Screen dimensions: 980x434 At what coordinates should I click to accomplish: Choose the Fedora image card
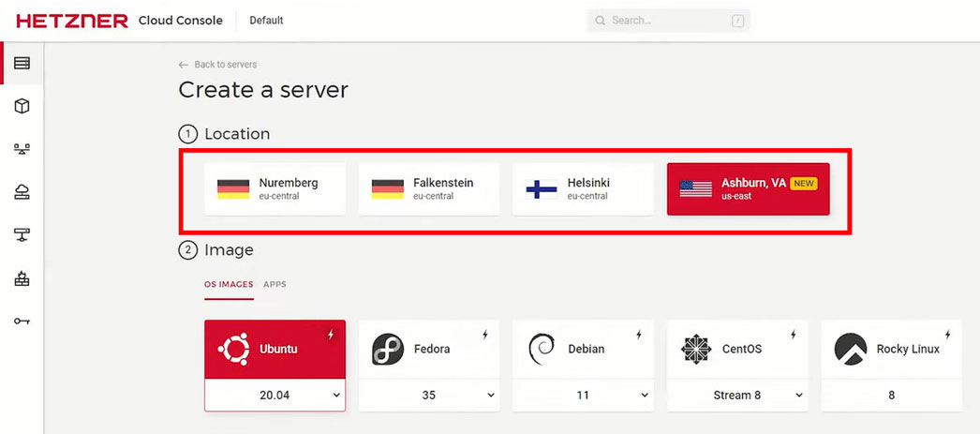(429, 349)
